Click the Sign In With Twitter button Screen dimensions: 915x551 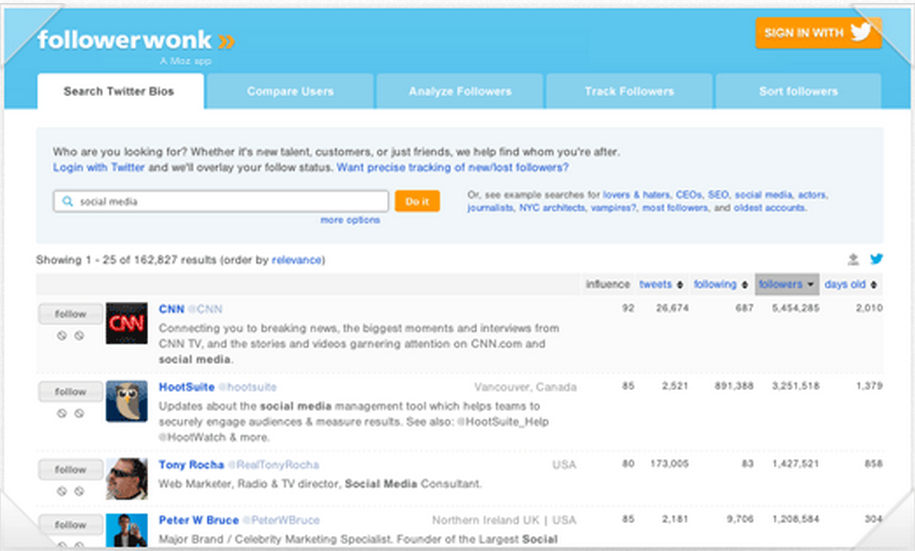pyautogui.click(x=818, y=33)
